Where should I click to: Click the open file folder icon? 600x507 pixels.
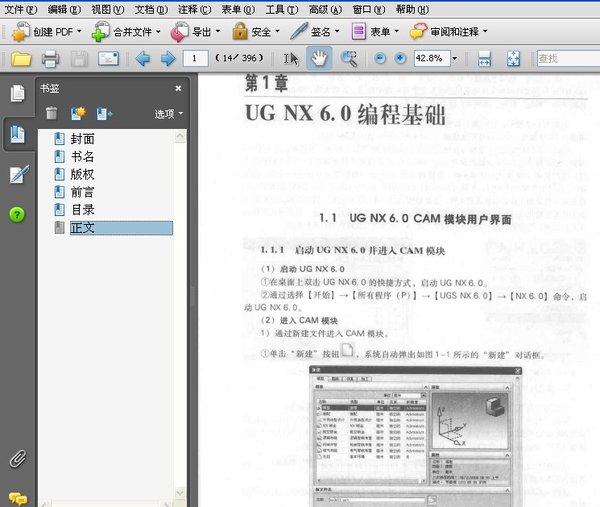coord(21,59)
